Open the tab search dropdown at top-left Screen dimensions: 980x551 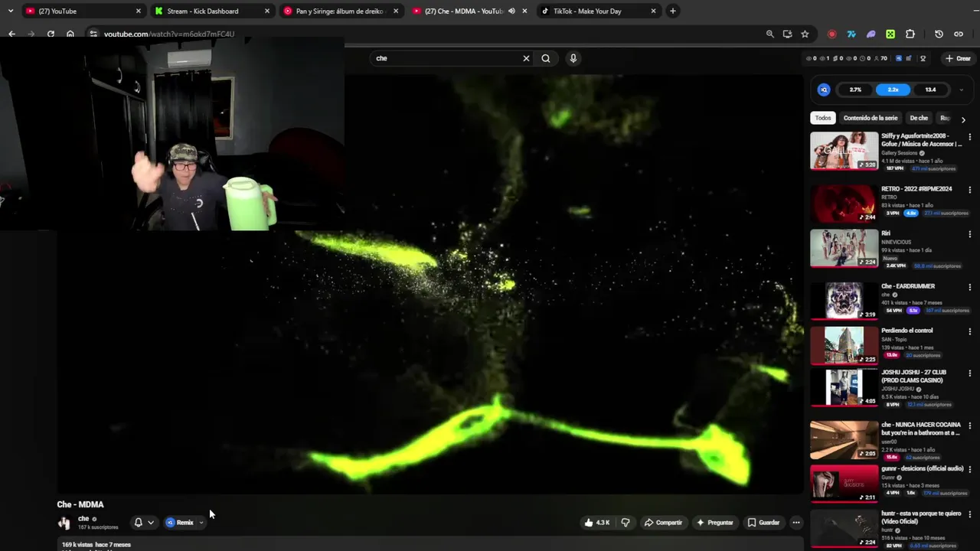[10, 11]
